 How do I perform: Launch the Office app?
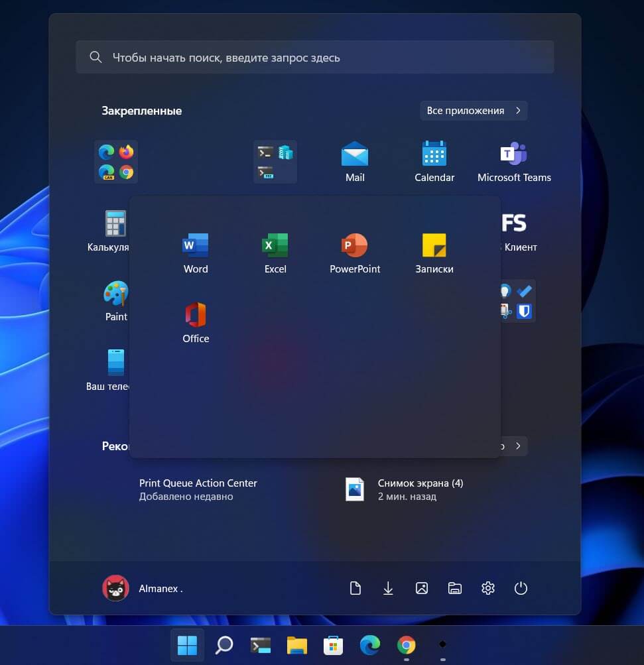click(x=196, y=323)
